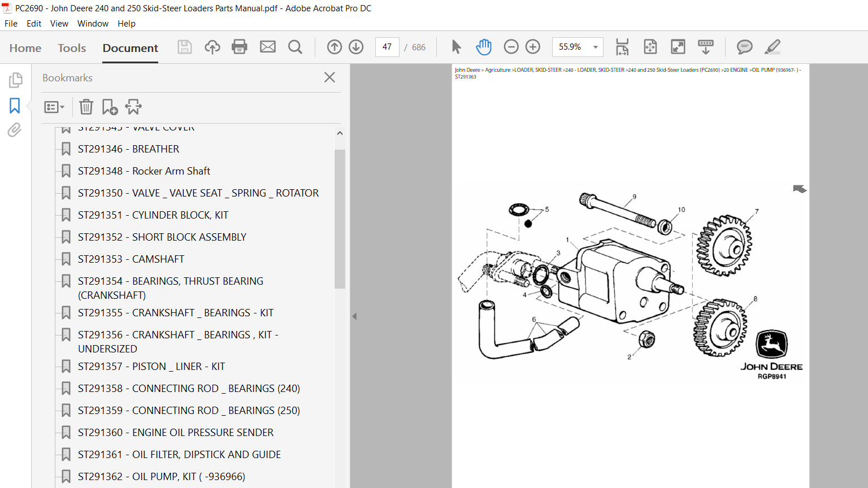Open the read mode keyboard-arrow icon
Viewport: 868px width, 488px height.
pyautogui.click(x=706, y=47)
